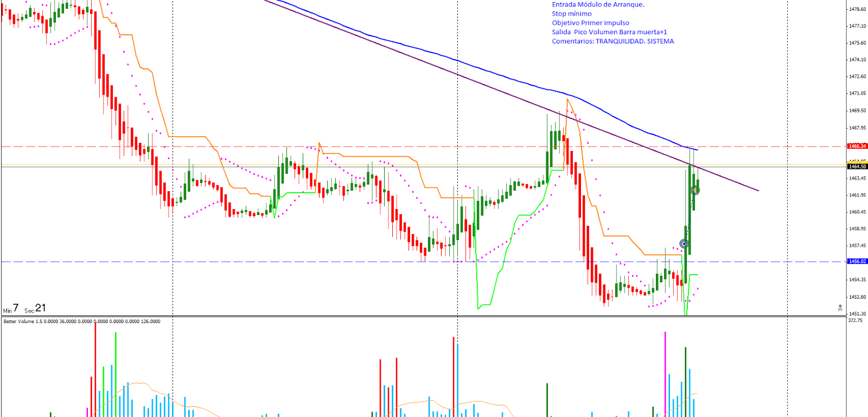This screenshot has height=417, width=868.
Task: Select the 'Objetivo Primer impulso' note
Action: click(590, 23)
